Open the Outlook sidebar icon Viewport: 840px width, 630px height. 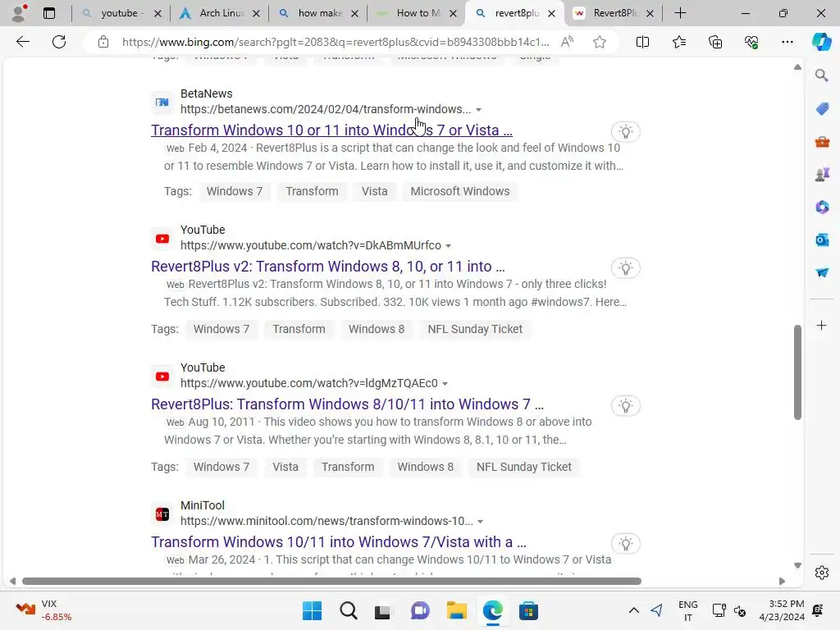click(822, 240)
